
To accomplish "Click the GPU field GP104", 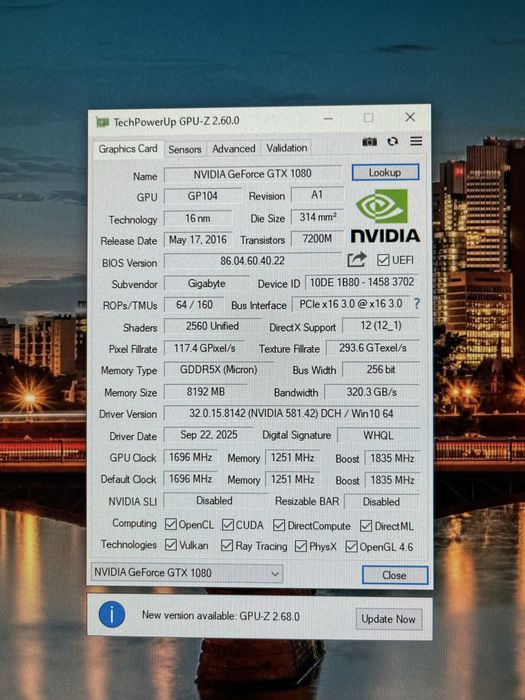I will (x=203, y=196).
